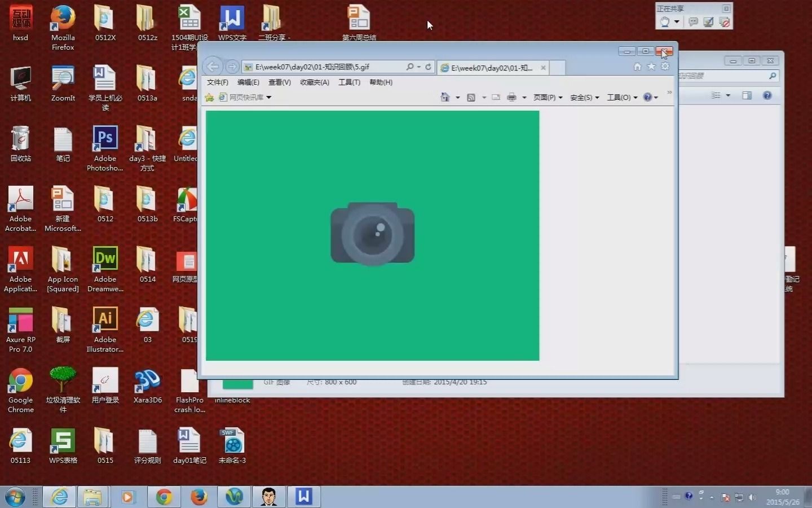812x508 pixels.
Task: Open the IE home page icon by the star
Action: click(x=637, y=66)
